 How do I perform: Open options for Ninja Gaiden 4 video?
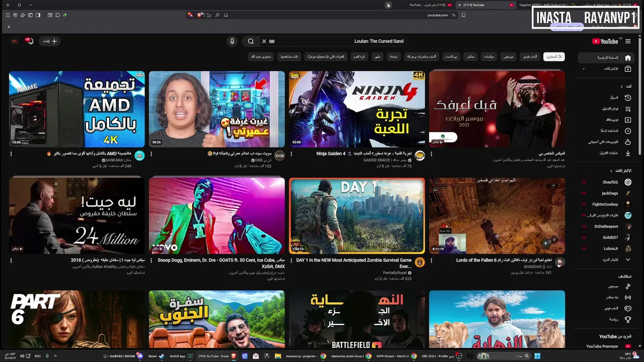(291, 154)
